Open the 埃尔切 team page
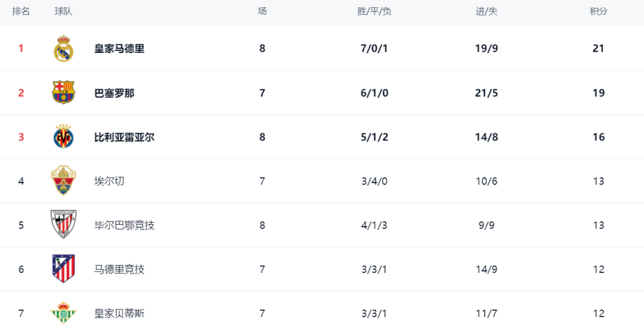Screen dimensions: 644x328 (109, 181)
